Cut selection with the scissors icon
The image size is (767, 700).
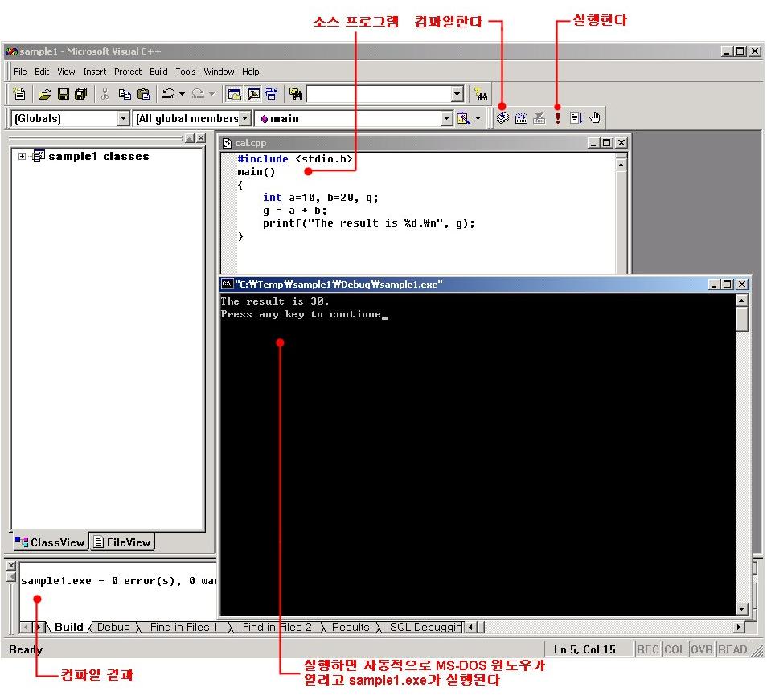coord(105,94)
